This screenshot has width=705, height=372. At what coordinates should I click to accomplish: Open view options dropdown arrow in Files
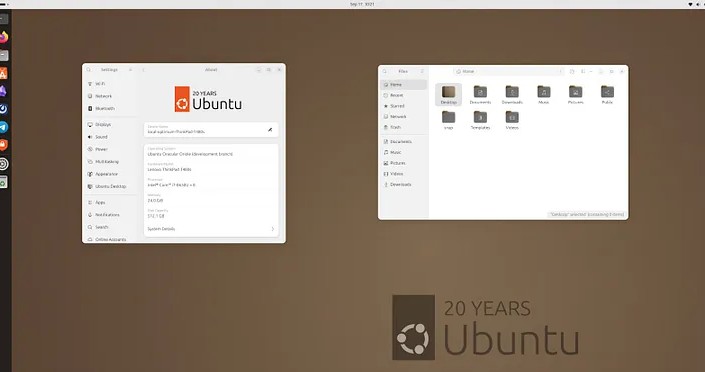click(591, 72)
